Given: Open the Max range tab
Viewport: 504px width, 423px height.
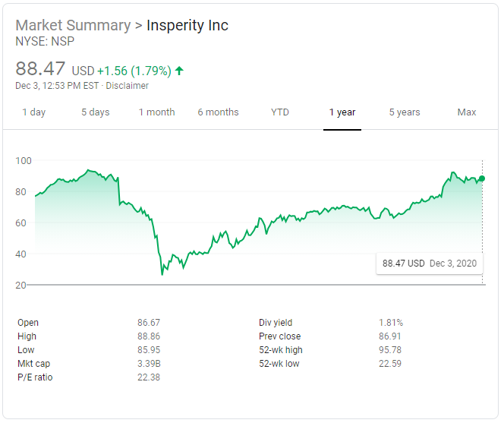Looking at the screenshot, I should tap(467, 112).
